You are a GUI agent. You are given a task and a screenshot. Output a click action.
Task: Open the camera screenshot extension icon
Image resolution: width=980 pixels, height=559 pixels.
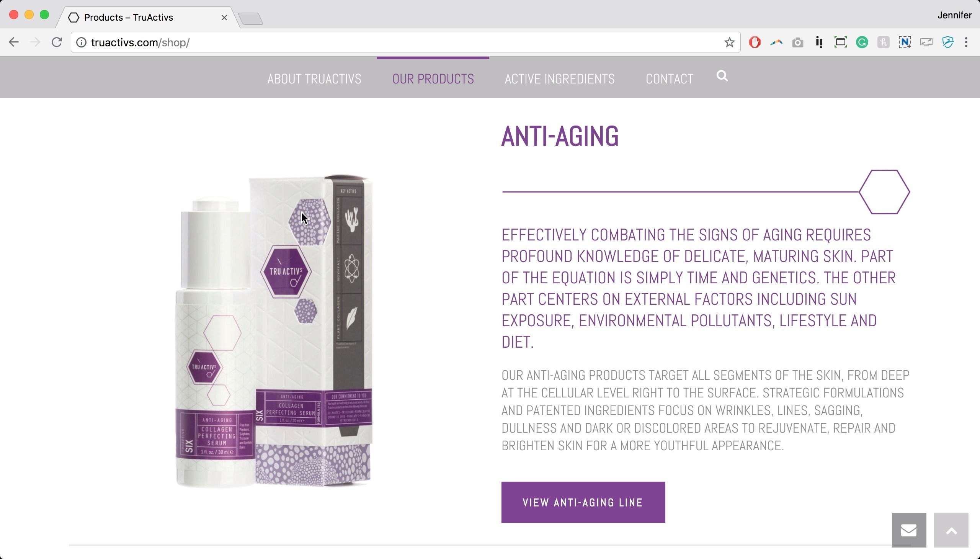tap(797, 42)
